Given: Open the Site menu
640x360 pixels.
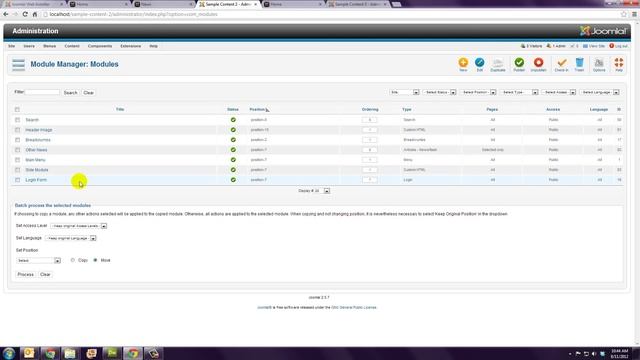Looking at the screenshot, I should (11, 46).
